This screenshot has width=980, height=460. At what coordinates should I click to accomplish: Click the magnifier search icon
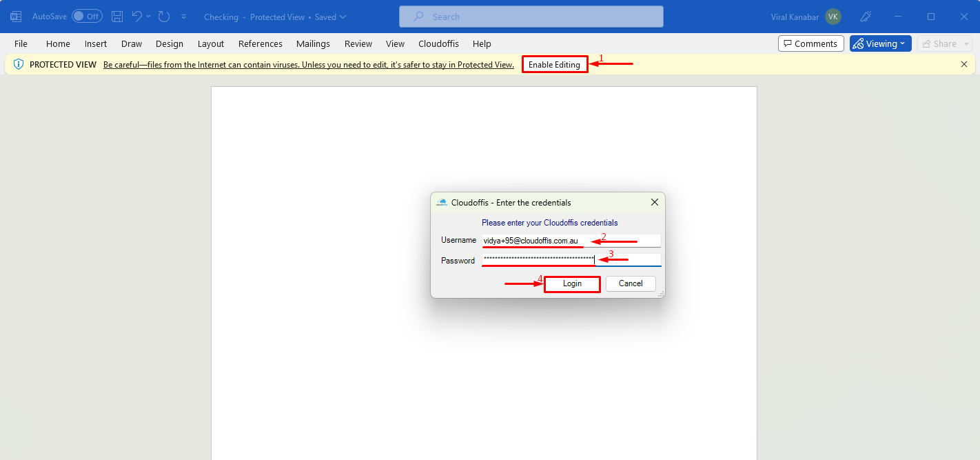[x=420, y=17]
